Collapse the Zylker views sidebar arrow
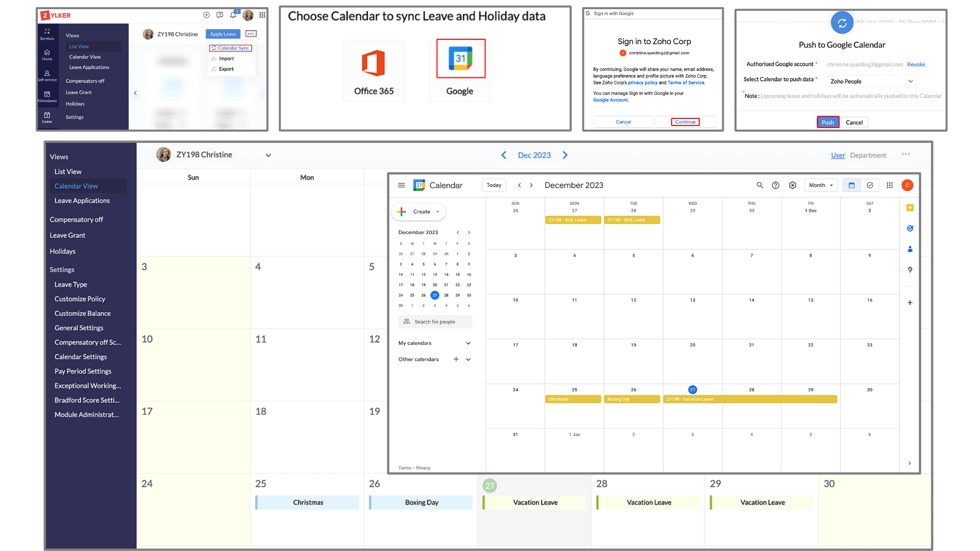980x551 pixels. tap(135, 93)
